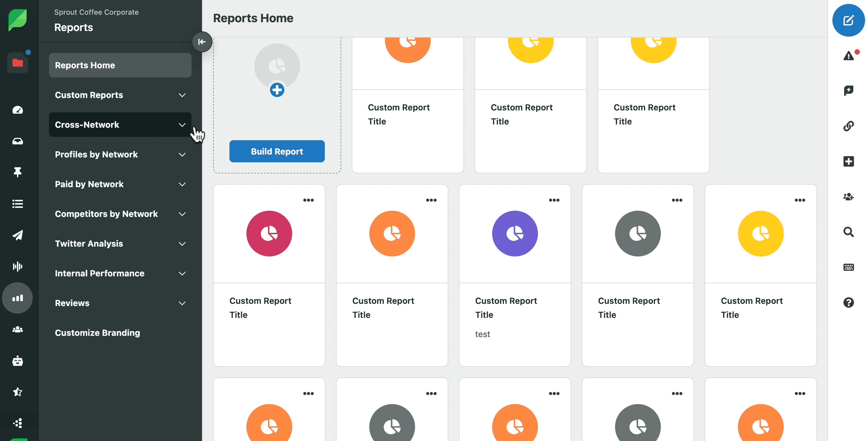Select Reports Home in the sidebar
Viewport: 868px width, 441px height.
pos(120,65)
